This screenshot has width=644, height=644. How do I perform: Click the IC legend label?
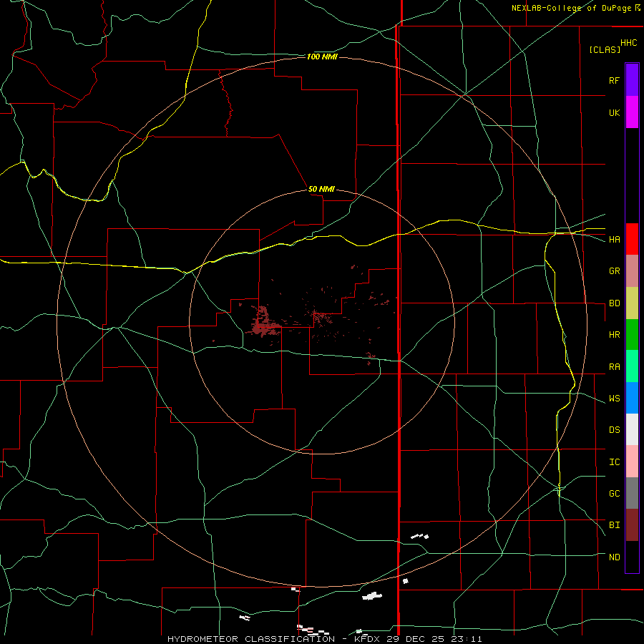(614, 462)
